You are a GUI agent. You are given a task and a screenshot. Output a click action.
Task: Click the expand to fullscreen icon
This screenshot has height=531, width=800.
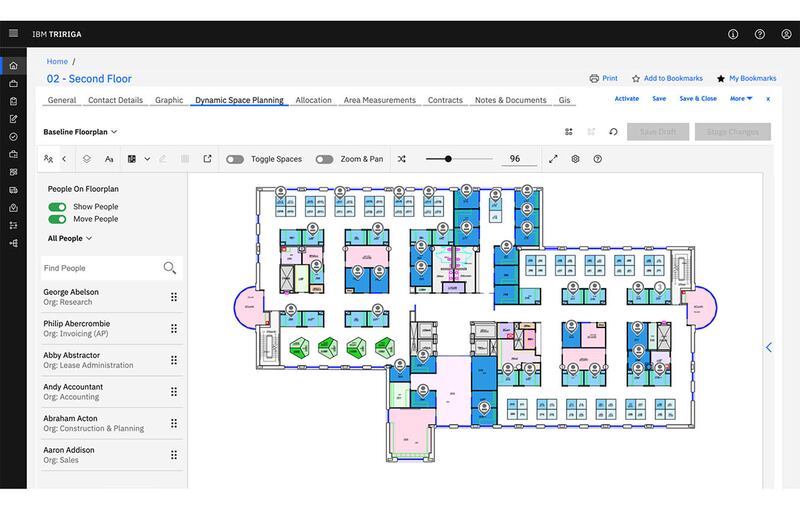(x=553, y=159)
